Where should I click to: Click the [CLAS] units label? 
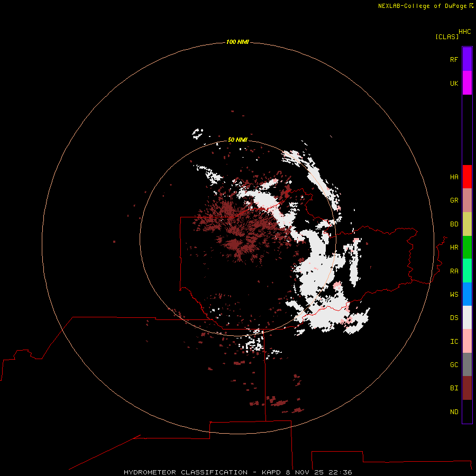[447, 36]
